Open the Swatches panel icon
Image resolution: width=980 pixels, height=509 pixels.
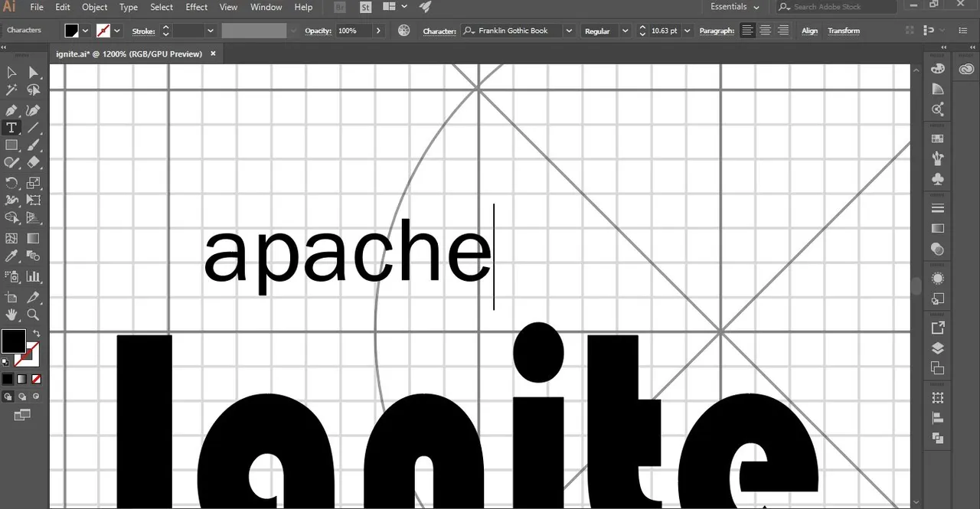point(937,139)
